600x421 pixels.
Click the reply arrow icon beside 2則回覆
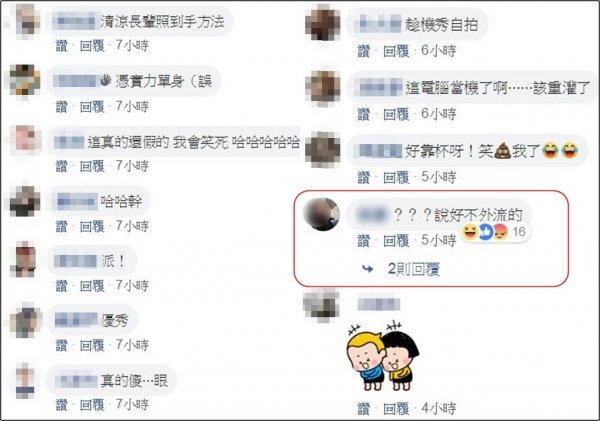click(x=368, y=269)
